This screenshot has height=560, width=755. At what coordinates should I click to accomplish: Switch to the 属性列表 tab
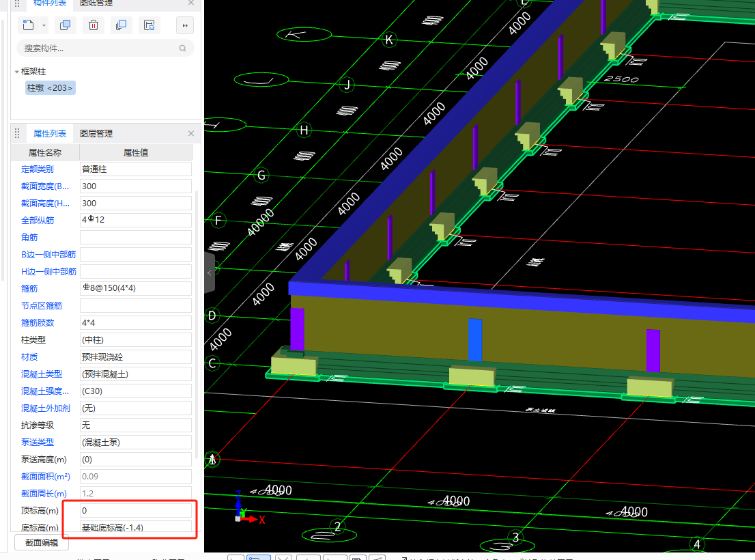[50, 133]
